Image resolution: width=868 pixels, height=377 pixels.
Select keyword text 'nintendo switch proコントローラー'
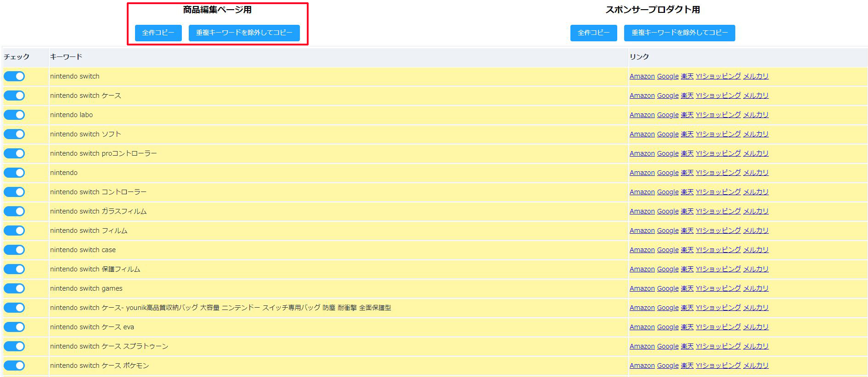point(103,153)
